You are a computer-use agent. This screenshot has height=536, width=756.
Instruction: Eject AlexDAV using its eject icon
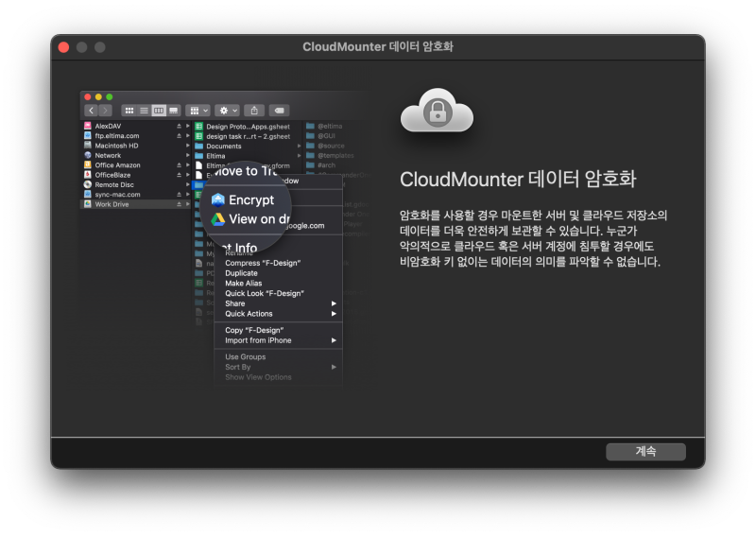179,126
